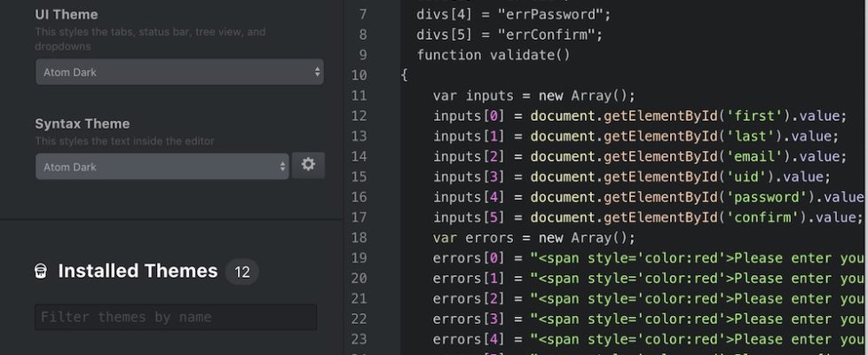Click line number 10 in the gutter
The width and height of the screenshot is (868, 355).
(359, 75)
